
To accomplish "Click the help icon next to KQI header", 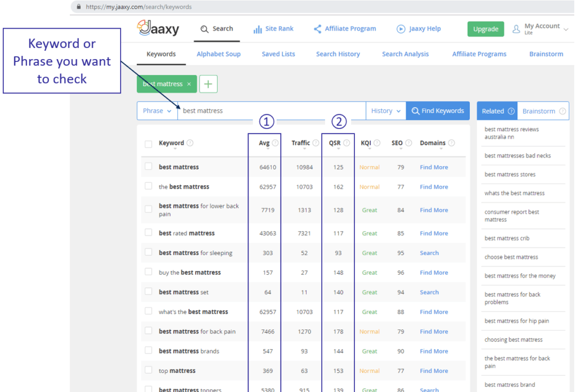I will [x=377, y=142].
